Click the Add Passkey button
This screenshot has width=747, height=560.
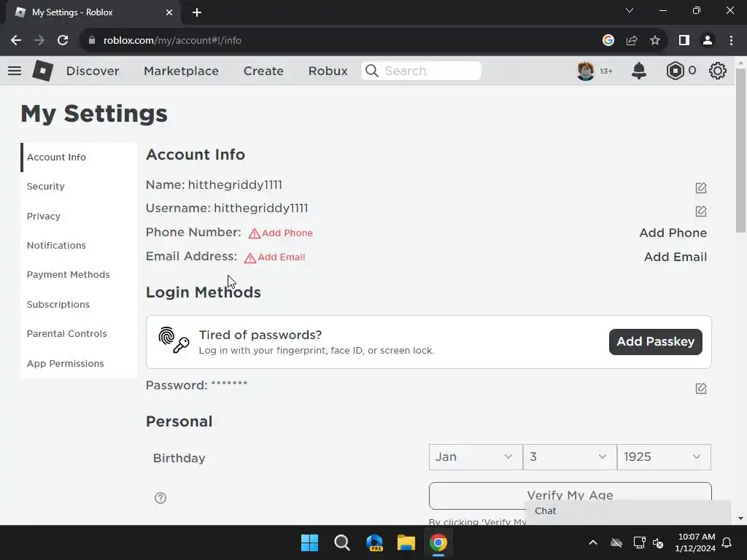(x=656, y=341)
